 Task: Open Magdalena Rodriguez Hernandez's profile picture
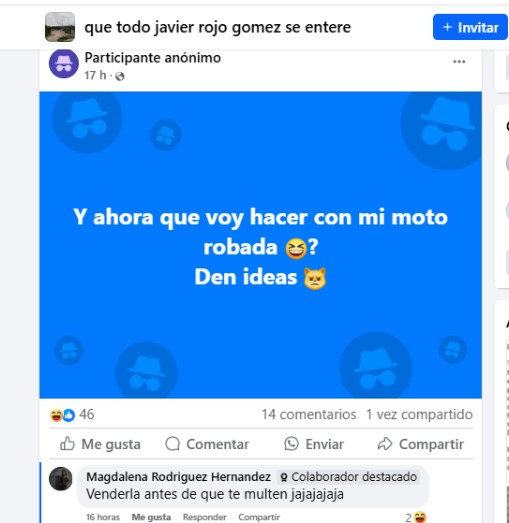[61, 479]
